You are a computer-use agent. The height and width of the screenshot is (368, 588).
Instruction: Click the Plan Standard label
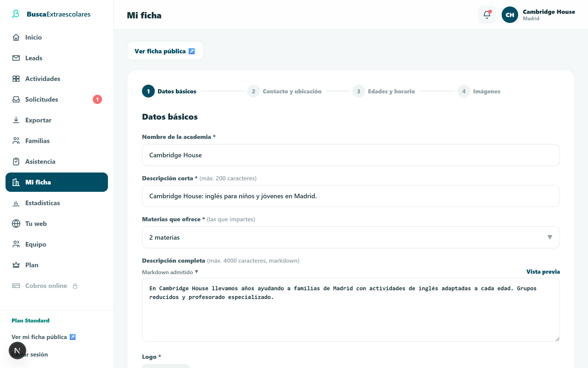(x=30, y=321)
